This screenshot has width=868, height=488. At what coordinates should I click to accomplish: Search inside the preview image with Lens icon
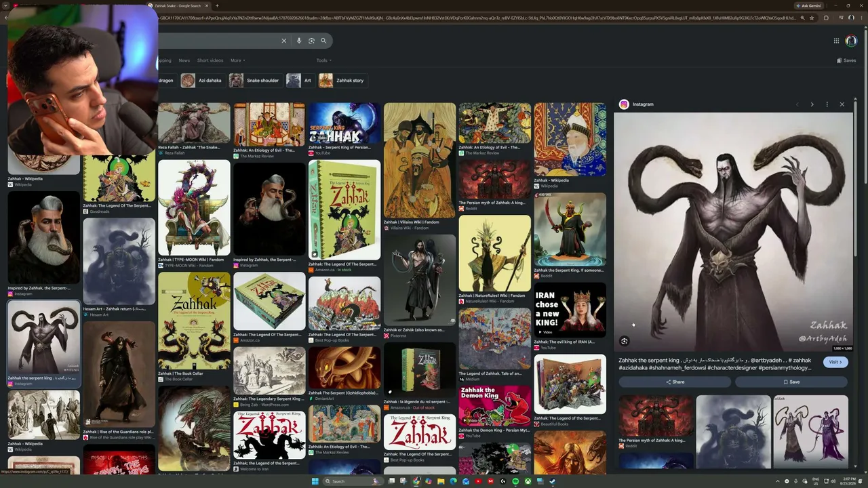point(625,342)
